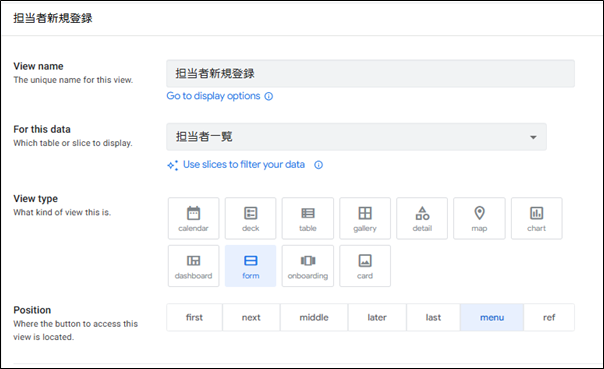Select the calendar view type
This screenshot has width=604, height=369.
193,218
